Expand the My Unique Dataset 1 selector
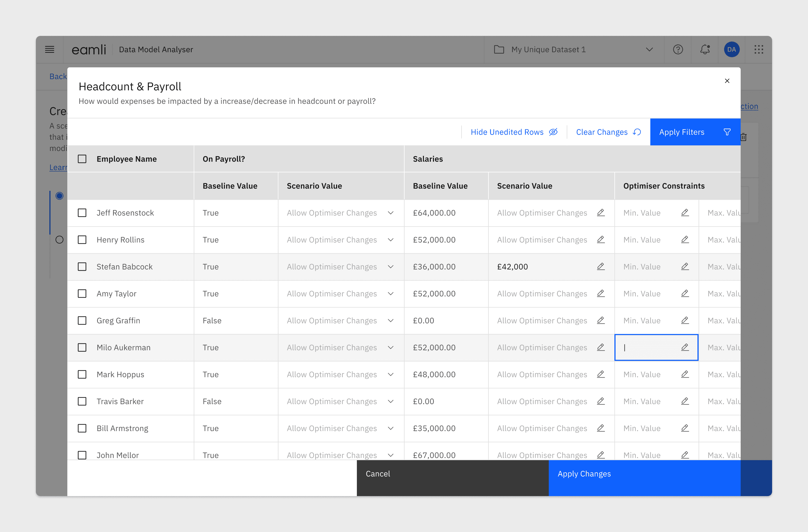 point(649,50)
